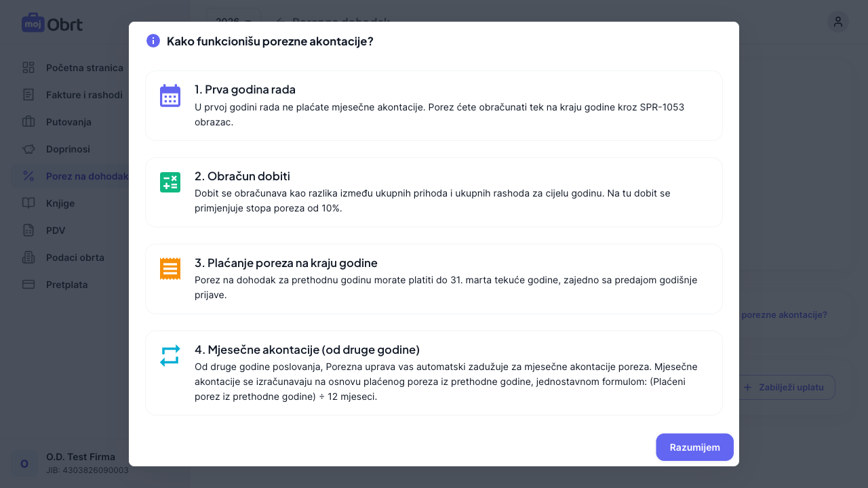Open the user profile icon top right

[838, 22]
